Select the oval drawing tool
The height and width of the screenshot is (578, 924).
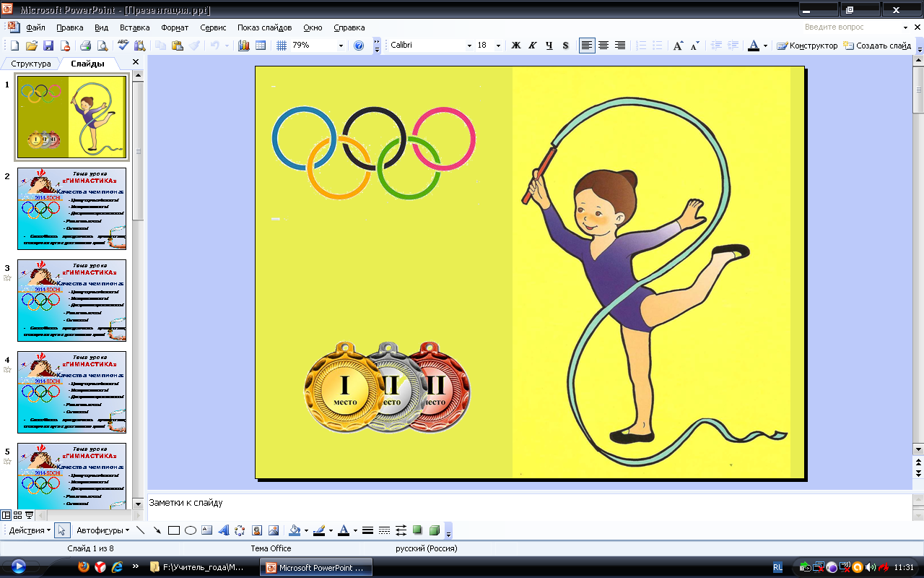pyautogui.click(x=191, y=530)
